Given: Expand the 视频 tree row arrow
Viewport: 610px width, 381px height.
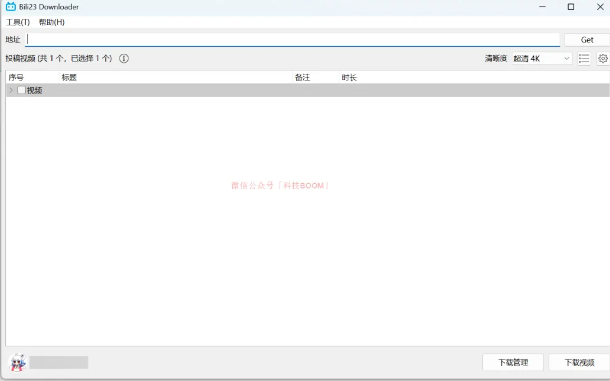Looking at the screenshot, I should [11, 90].
